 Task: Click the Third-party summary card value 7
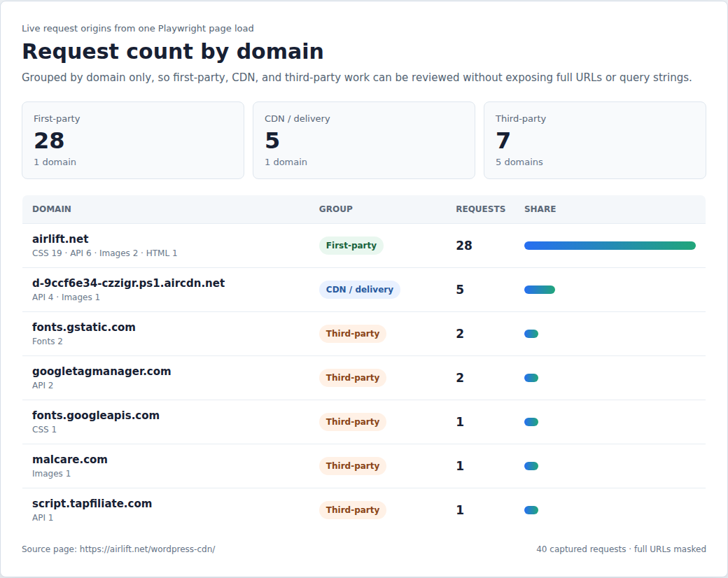click(x=503, y=141)
